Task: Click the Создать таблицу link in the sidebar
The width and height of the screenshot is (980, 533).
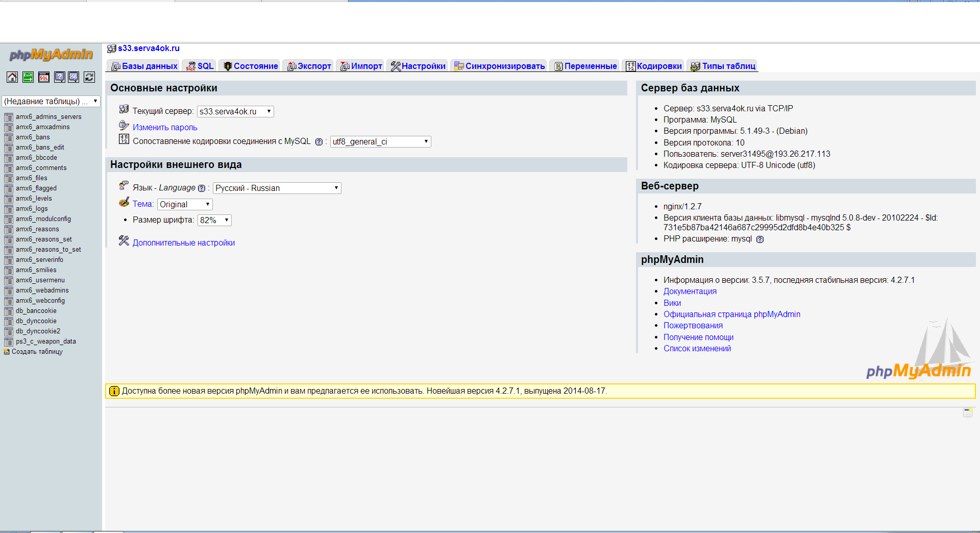Action: tap(37, 351)
